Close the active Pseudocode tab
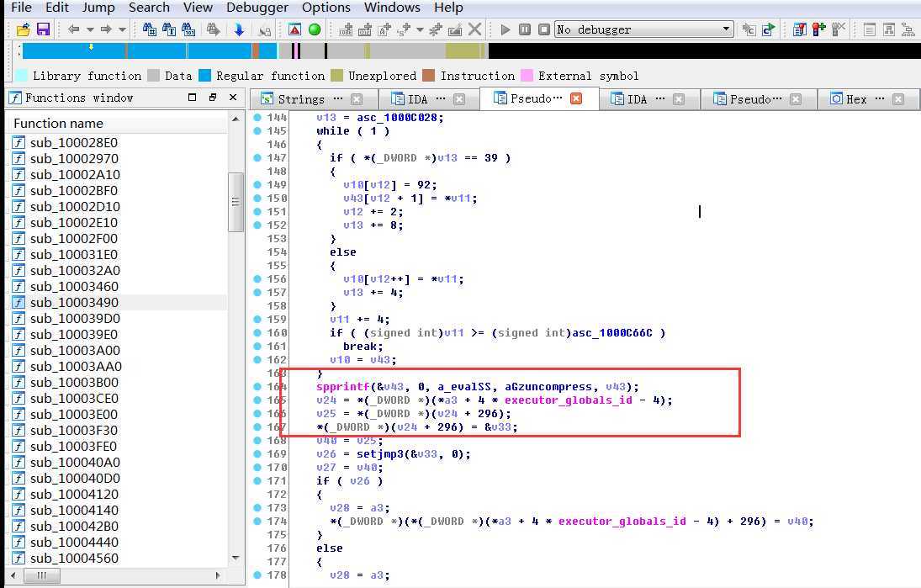The image size is (921, 588). [576, 98]
